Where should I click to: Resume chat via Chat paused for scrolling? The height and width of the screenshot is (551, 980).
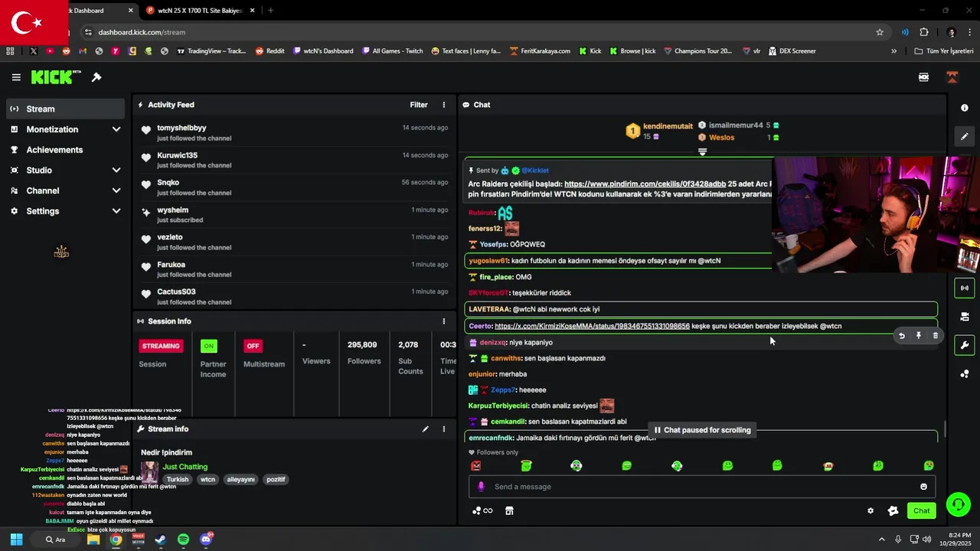coord(703,430)
